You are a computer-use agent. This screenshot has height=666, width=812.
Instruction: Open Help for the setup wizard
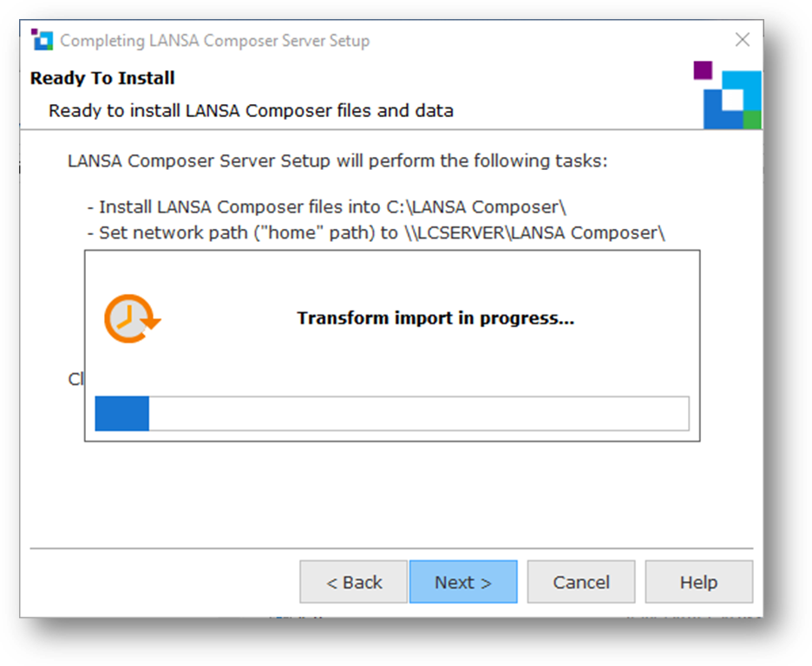[698, 582]
